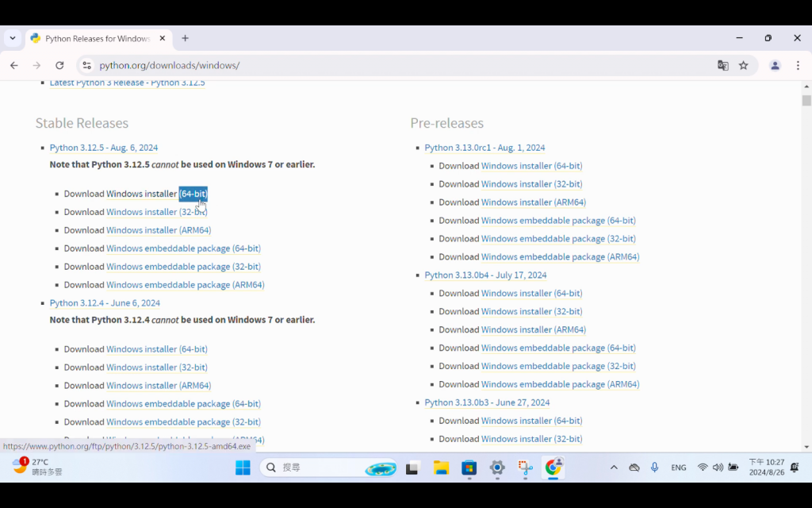Open Snipping Tool on taskbar
The width and height of the screenshot is (812, 508).
tap(525, 468)
